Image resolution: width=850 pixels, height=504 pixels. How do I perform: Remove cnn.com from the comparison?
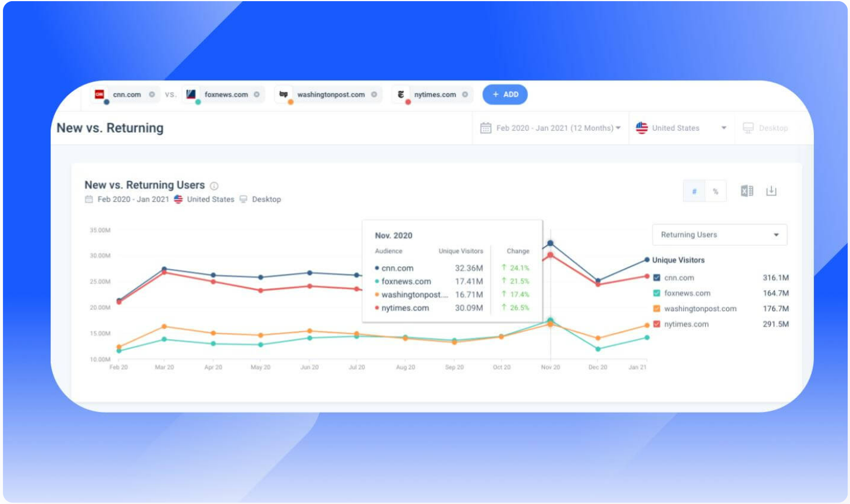point(152,94)
